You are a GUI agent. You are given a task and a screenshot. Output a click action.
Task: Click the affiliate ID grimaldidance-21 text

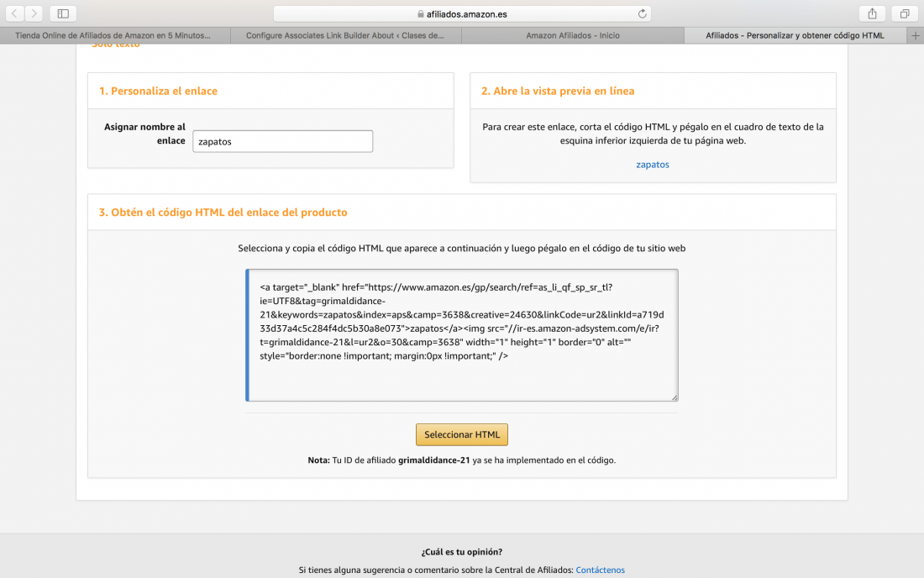click(x=433, y=460)
